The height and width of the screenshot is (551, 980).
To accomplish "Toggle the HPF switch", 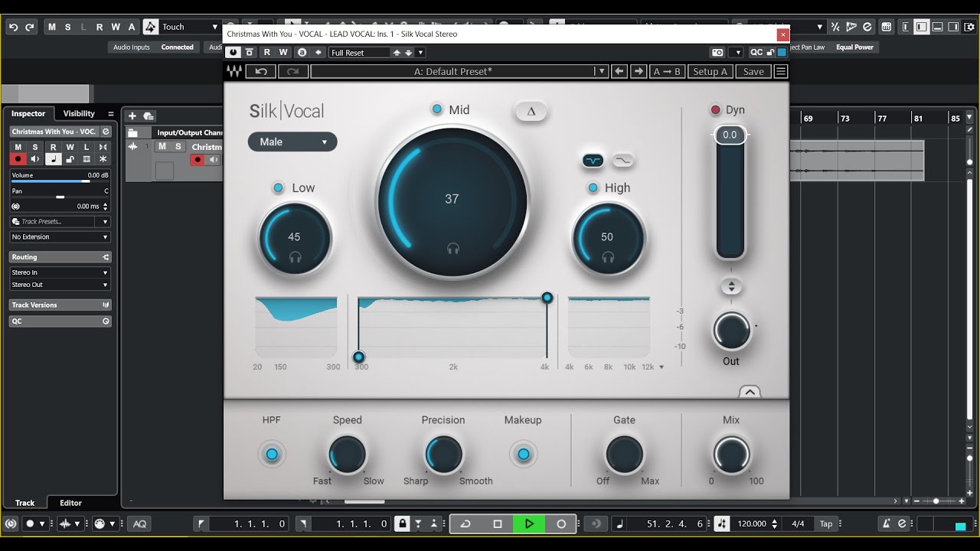I will click(271, 455).
